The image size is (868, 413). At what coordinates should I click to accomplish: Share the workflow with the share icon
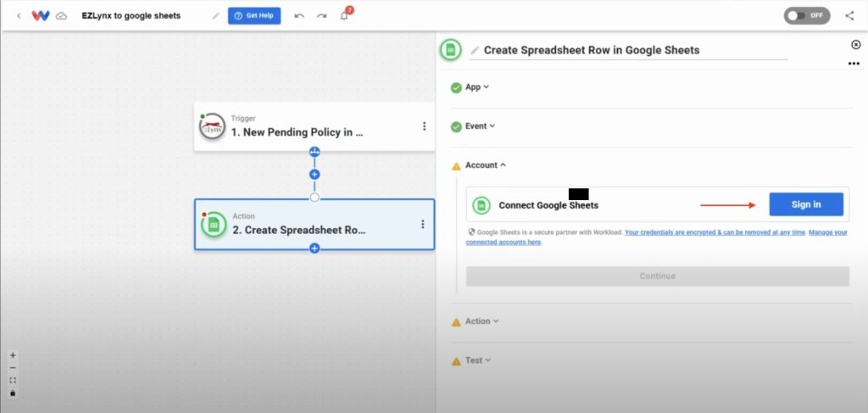coord(849,15)
